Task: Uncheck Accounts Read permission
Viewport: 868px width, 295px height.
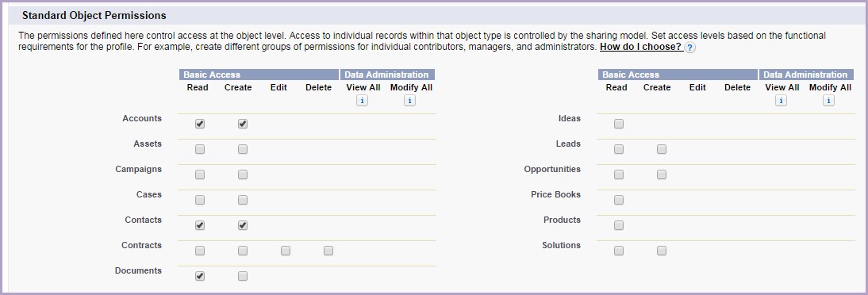Action: 200,124
